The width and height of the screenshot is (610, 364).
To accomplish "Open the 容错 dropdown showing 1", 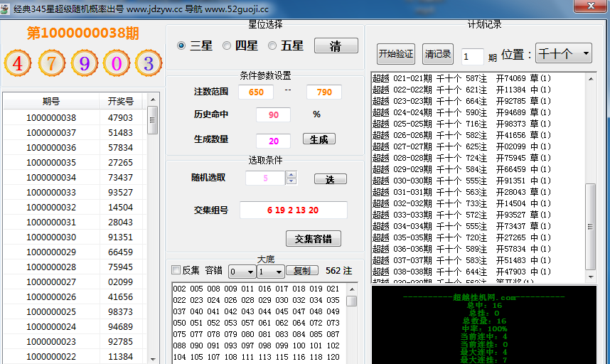I will point(270,272).
